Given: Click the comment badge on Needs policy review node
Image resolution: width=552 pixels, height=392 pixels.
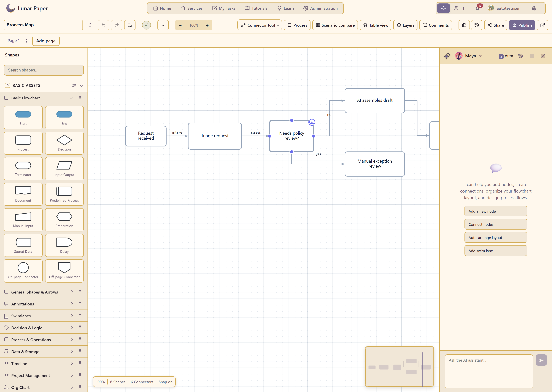Looking at the screenshot, I should 312,122.
